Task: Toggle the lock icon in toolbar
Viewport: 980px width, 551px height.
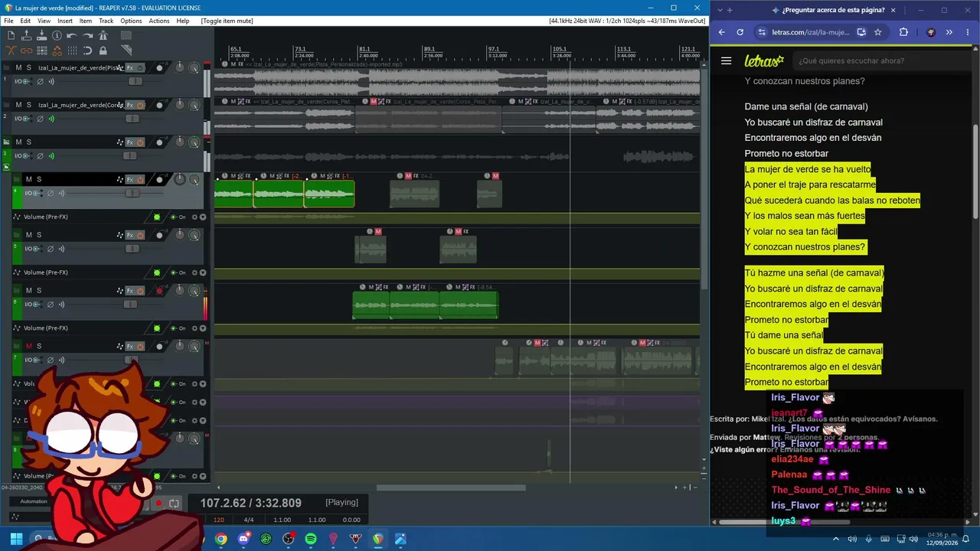Action: tap(103, 51)
